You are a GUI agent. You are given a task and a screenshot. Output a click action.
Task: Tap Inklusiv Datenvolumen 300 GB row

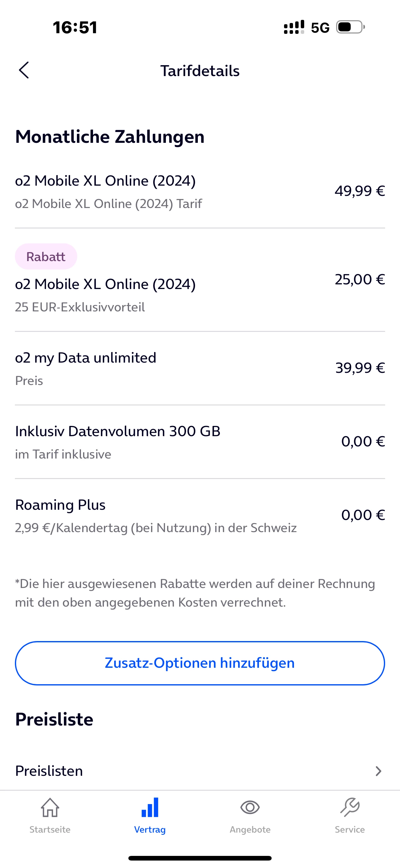(x=118, y=431)
